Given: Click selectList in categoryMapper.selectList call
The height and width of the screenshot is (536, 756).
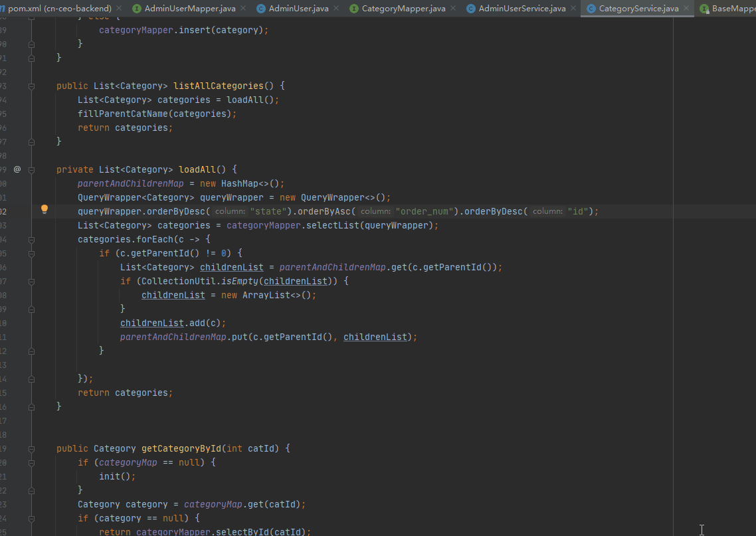Looking at the screenshot, I should (333, 225).
